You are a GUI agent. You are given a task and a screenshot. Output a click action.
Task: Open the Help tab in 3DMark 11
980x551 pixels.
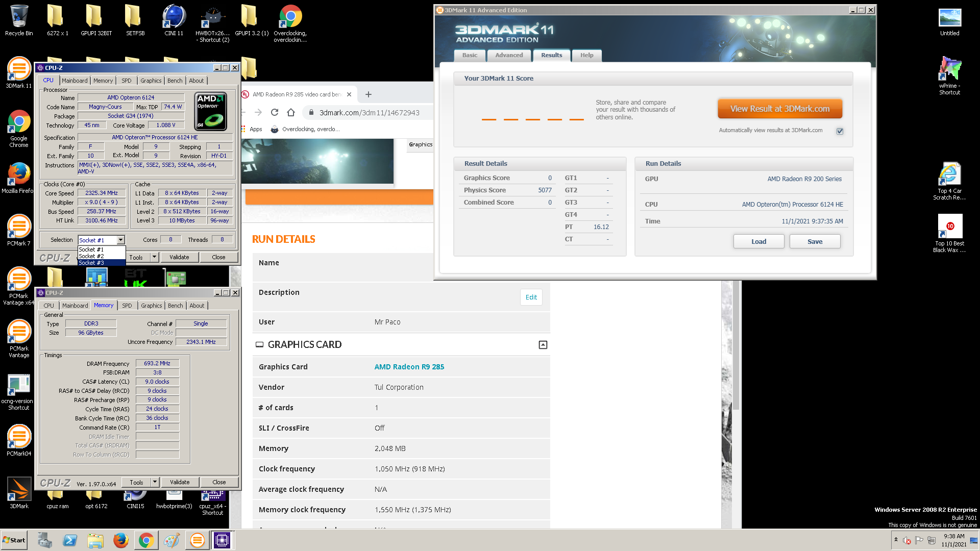586,55
